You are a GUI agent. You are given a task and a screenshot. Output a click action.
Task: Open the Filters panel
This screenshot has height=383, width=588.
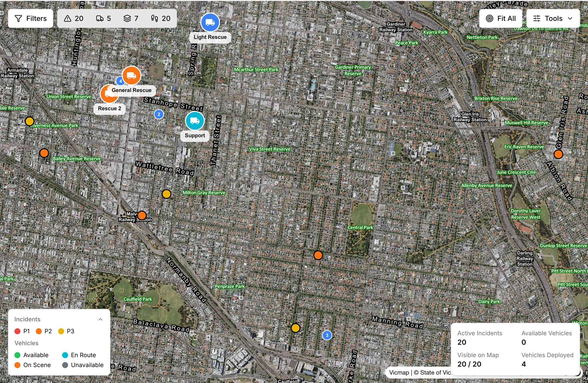(x=31, y=19)
